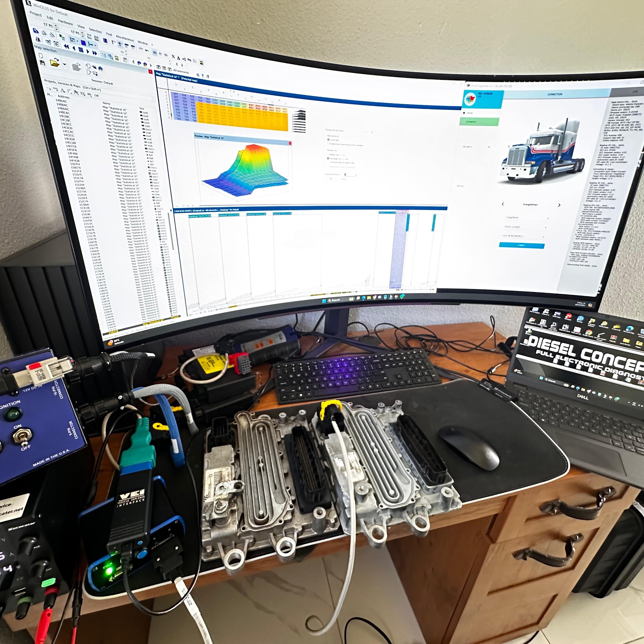Screen dimensions: 644x644
Task: Click the stamp icon at toolbar left edge
Action: (38, 40)
